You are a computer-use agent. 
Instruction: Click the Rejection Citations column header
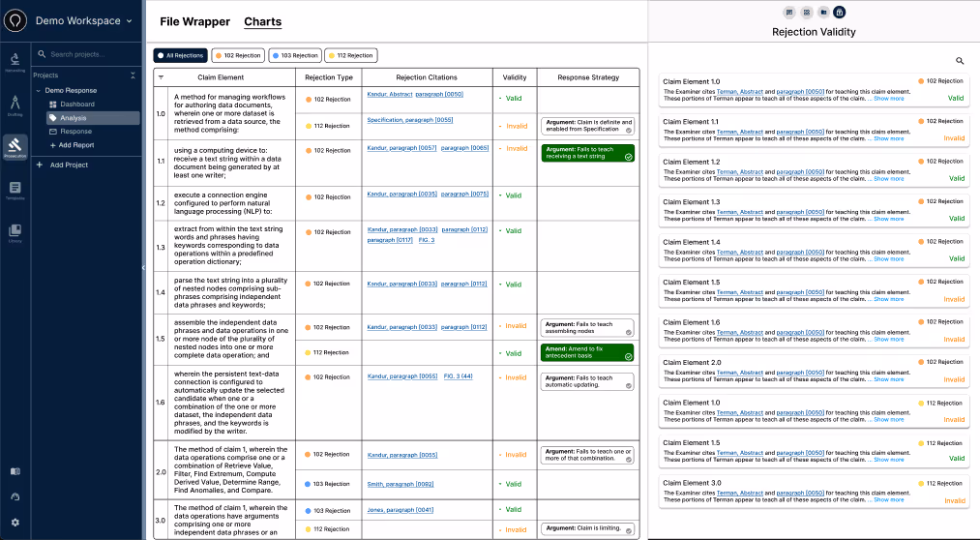pyautogui.click(x=427, y=77)
